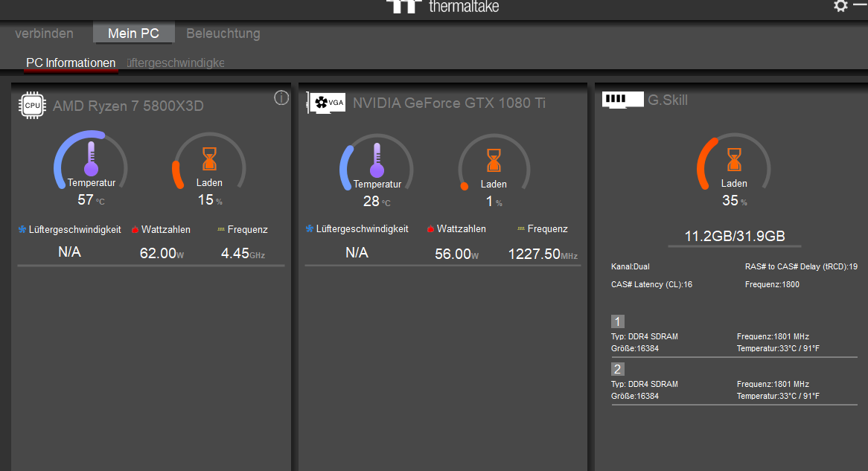
Task: Click the CPU Lüftergeschwindigkeit N/A value
Action: click(x=70, y=252)
